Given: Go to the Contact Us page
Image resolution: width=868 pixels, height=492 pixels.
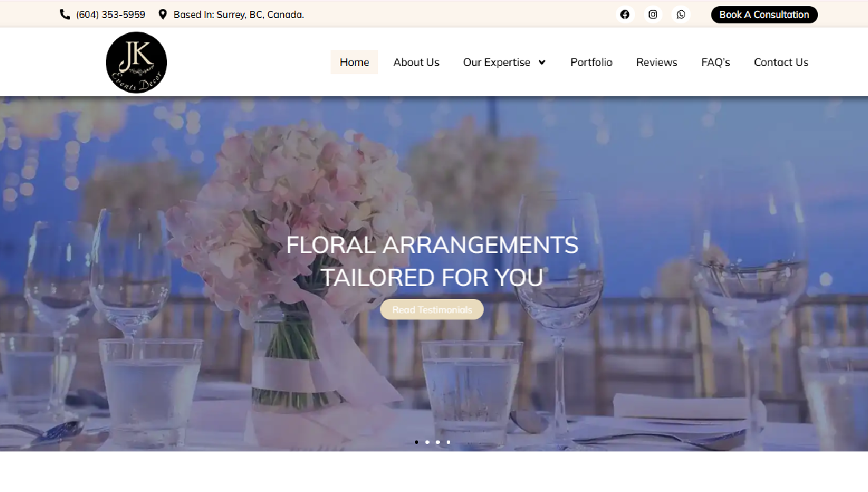Looking at the screenshot, I should pyautogui.click(x=781, y=63).
